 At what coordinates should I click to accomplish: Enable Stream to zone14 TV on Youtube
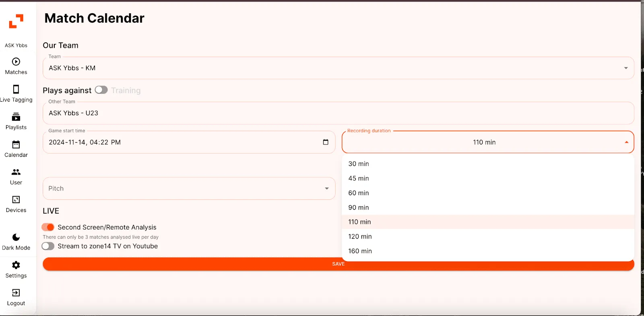48,246
